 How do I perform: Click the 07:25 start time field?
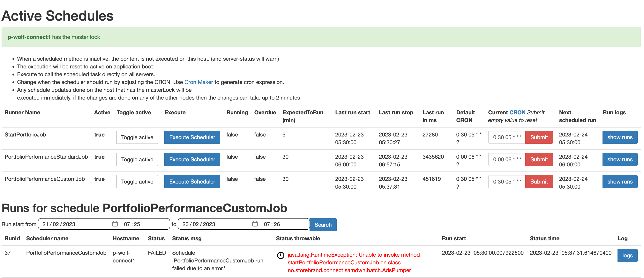click(x=132, y=224)
